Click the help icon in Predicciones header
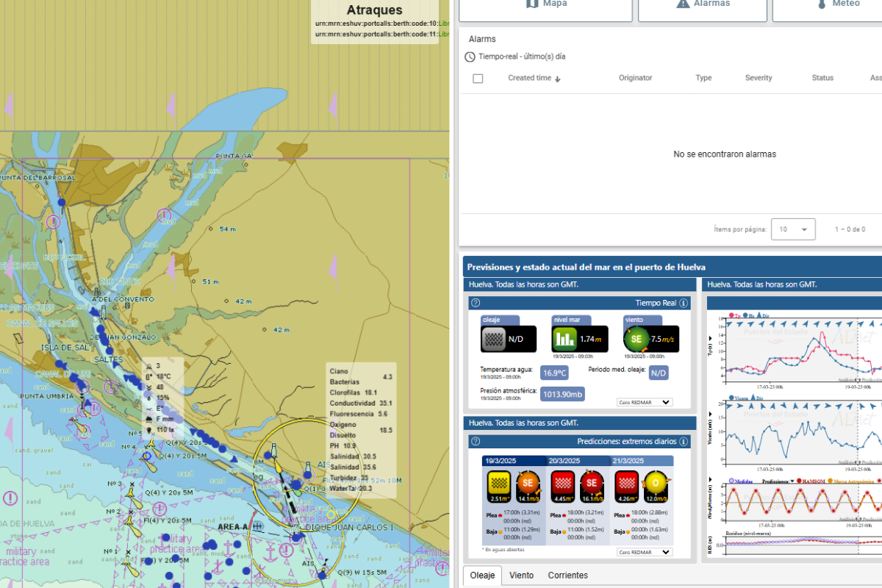 tap(475, 442)
